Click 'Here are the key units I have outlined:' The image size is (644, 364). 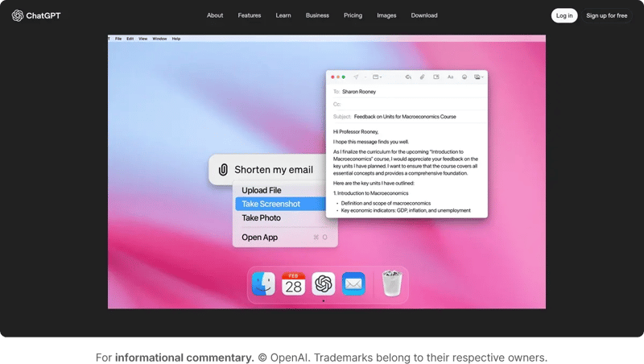pos(374,184)
